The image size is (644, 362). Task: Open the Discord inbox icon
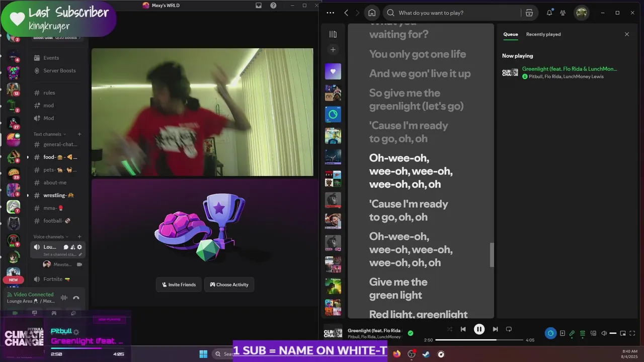[x=259, y=6]
